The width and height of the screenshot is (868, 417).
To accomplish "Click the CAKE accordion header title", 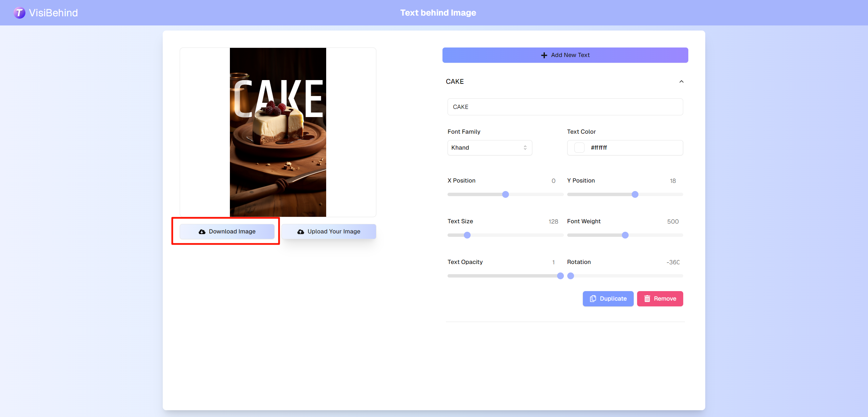I will point(455,81).
